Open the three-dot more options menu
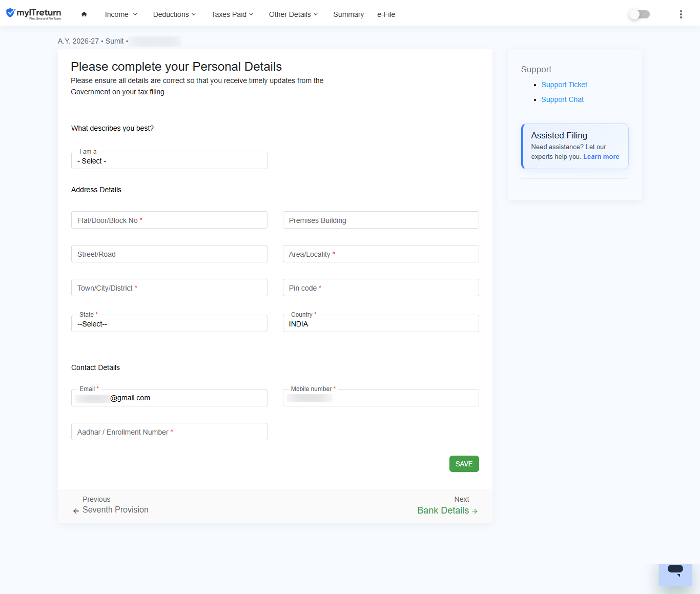 point(681,14)
